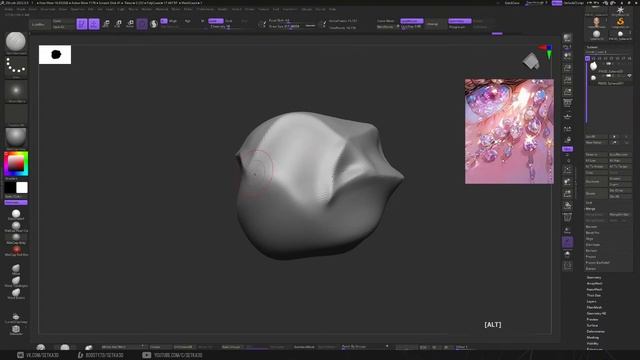Select the SkinShade4 material sphere

tap(16, 214)
